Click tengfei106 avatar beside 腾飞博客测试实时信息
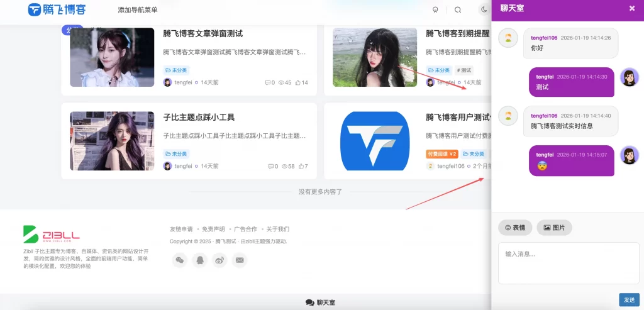Screen dimensions: 644x310 pos(508,116)
